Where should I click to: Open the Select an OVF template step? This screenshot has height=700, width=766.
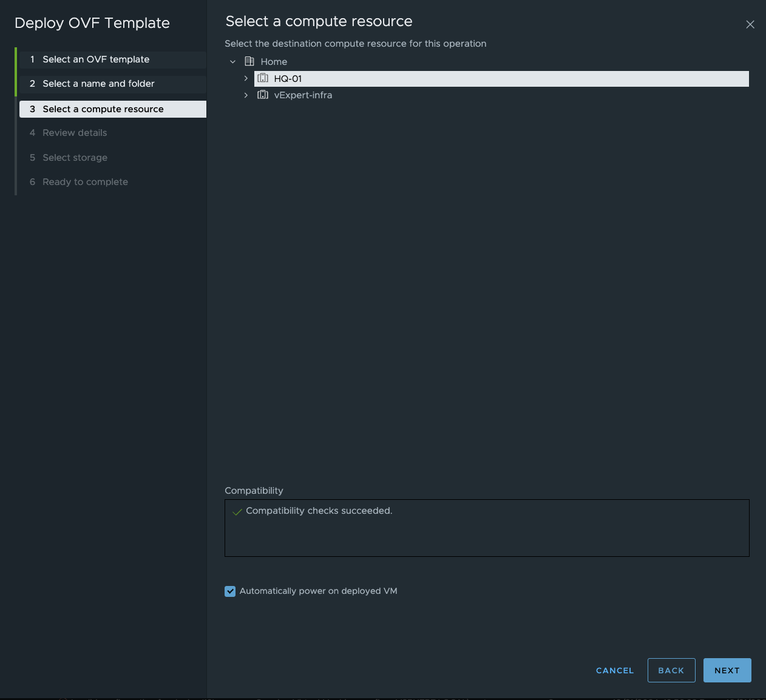click(x=95, y=59)
